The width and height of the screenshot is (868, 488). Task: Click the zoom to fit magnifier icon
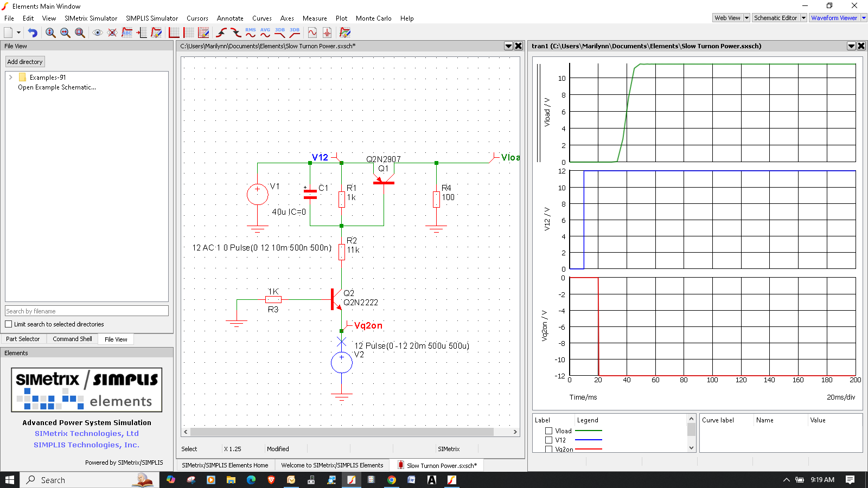(x=80, y=33)
